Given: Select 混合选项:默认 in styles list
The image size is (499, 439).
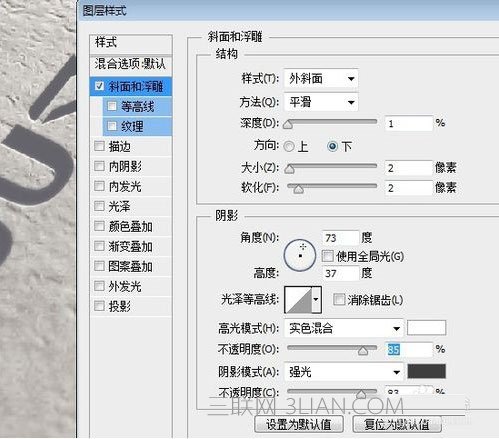Looking at the screenshot, I should (x=131, y=64).
